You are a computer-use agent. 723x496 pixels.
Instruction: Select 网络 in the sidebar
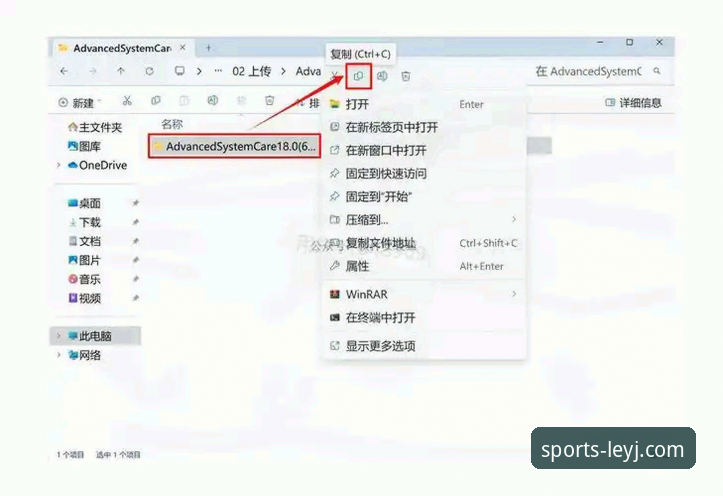tap(84, 355)
